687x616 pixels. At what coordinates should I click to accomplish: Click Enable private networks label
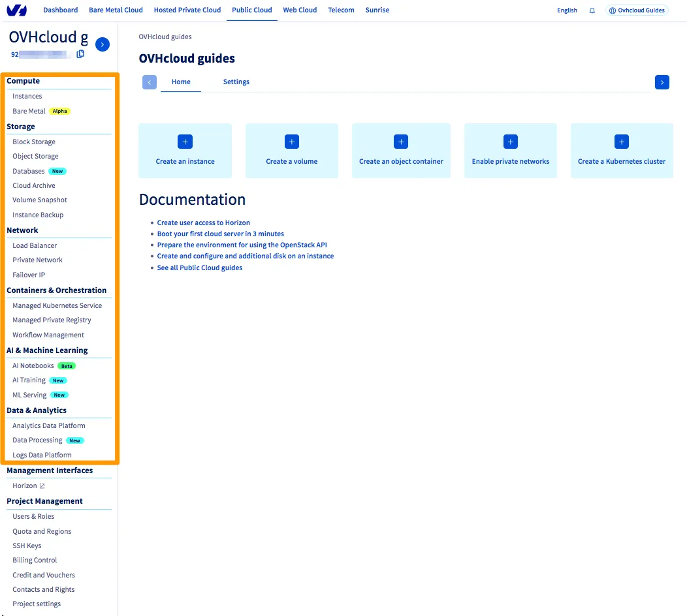click(511, 162)
